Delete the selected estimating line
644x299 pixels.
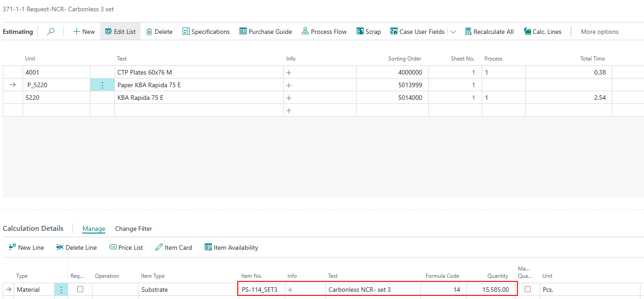[x=159, y=32]
